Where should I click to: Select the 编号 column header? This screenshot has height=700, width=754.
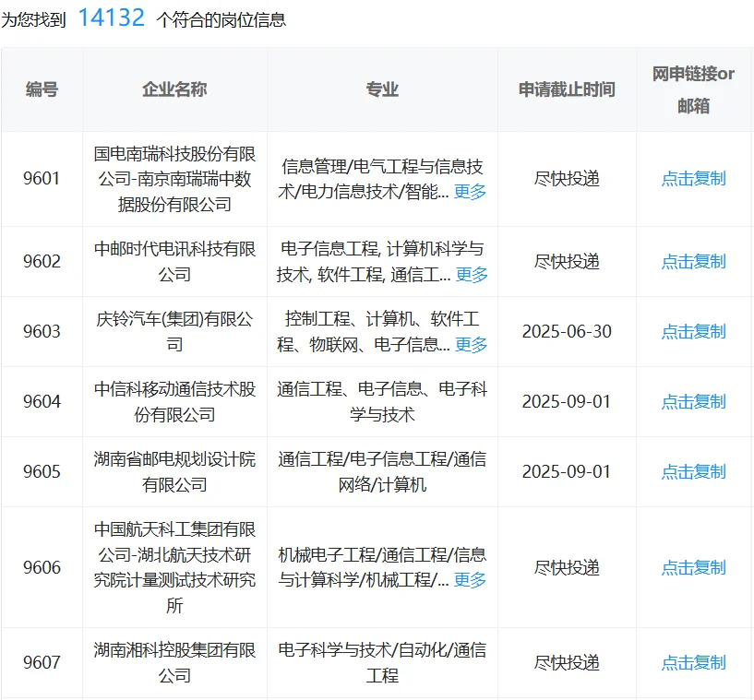tap(42, 89)
